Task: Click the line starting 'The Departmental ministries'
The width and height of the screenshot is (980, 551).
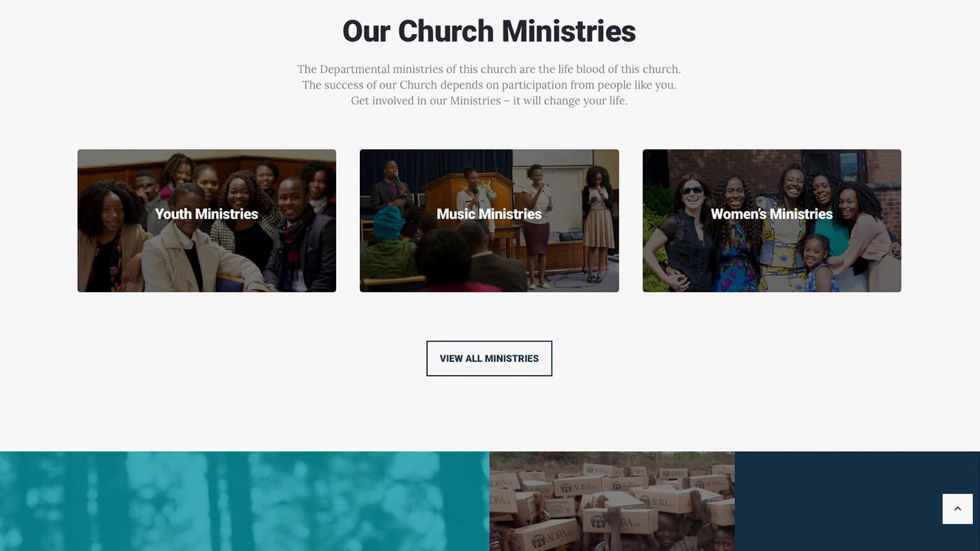Action: pos(489,69)
